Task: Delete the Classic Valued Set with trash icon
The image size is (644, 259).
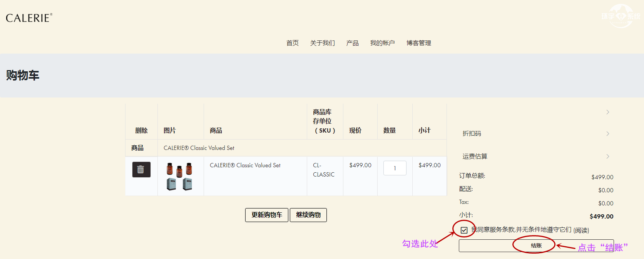Action: click(141, 170)
